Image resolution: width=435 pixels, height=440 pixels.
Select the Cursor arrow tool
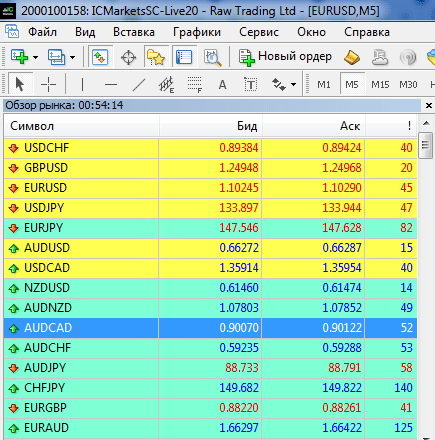tap(20, 84)
